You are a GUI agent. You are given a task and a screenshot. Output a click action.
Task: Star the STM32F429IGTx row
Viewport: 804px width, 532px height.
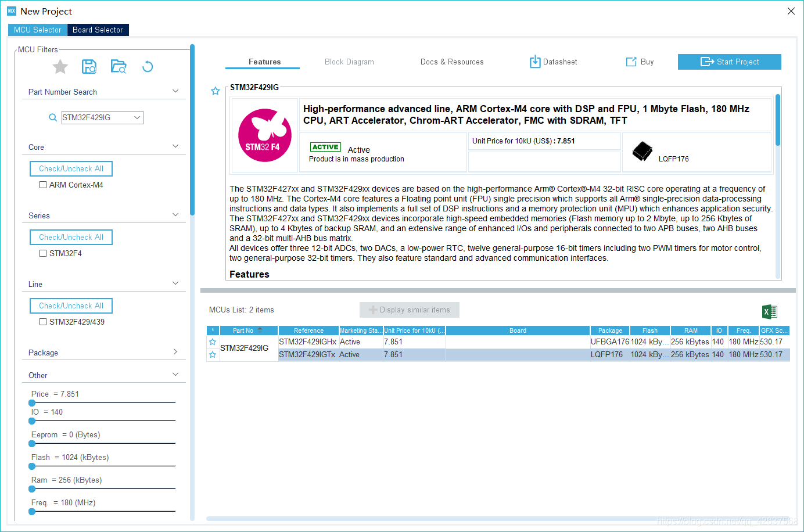coord(213,355)
